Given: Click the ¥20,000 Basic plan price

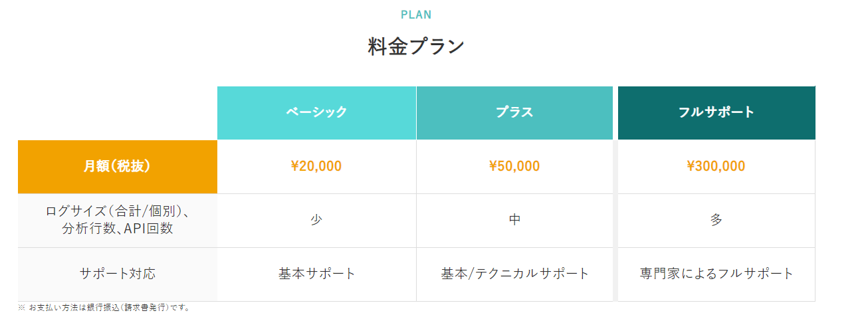Looking at the screenshot, I should [316, 166].
